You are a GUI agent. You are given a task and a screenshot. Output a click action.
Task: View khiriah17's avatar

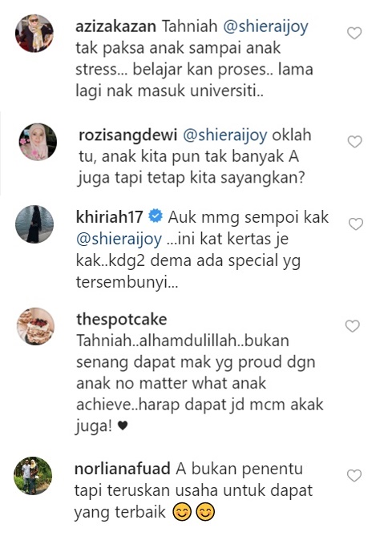pyautogui.click(x=34, y=224)
